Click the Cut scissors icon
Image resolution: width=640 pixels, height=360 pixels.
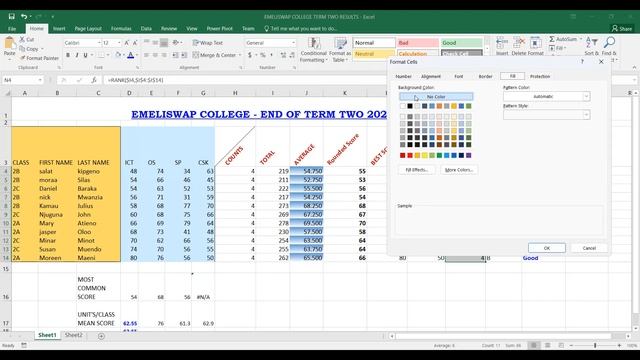22,40
